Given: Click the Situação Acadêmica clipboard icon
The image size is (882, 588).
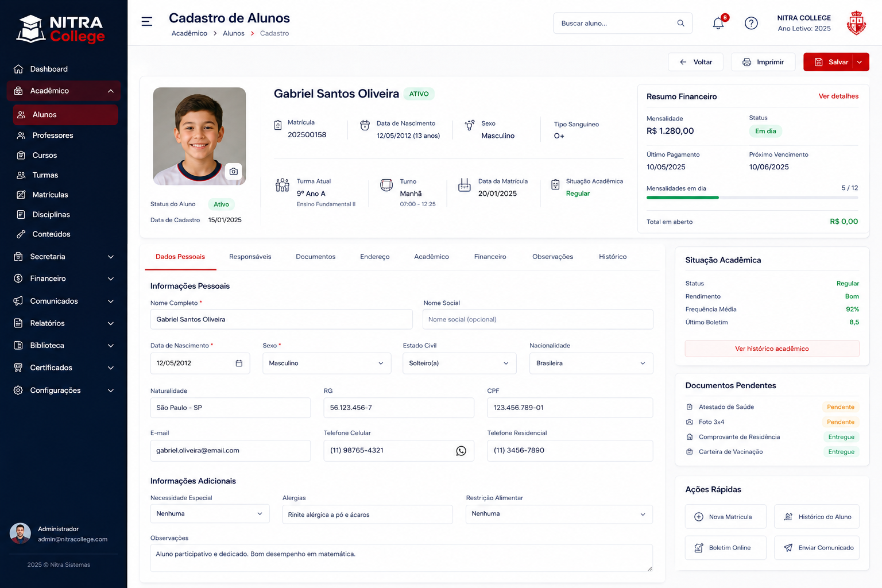Looking at the screenshot, I should click(555, 185).
